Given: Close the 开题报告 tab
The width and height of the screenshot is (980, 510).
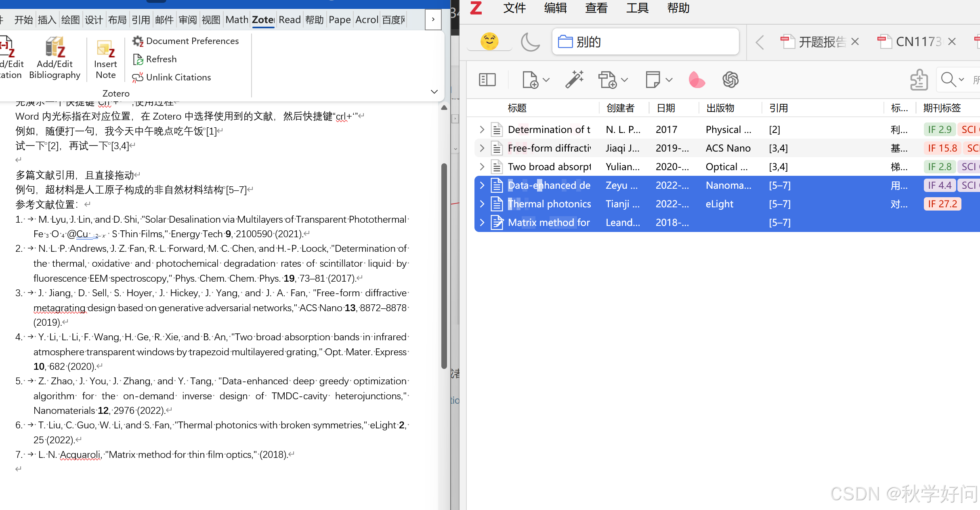Looking at the screenshot, I should (855, 42).
